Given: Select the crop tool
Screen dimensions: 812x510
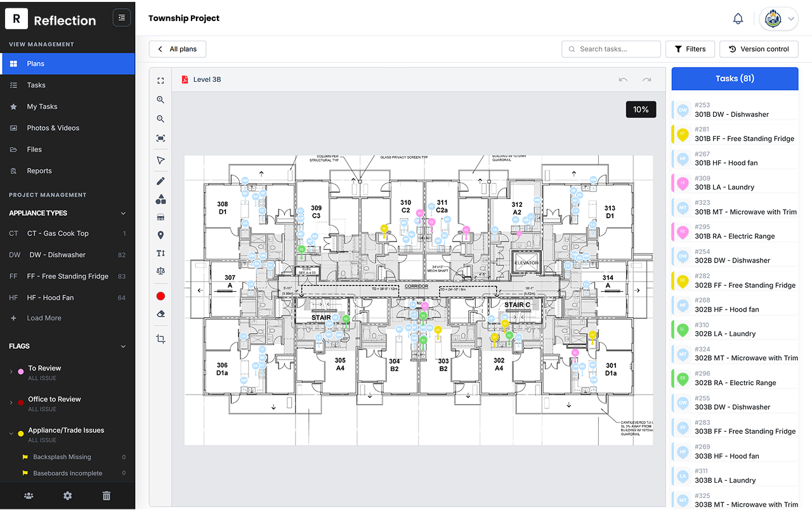Looking at the screenshot, I should (x=160, y=339).
